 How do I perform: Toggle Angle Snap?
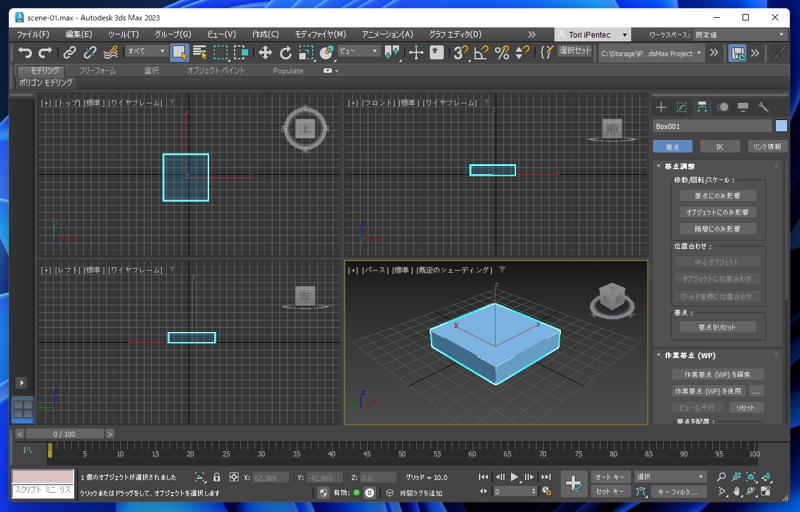point(481,52)
